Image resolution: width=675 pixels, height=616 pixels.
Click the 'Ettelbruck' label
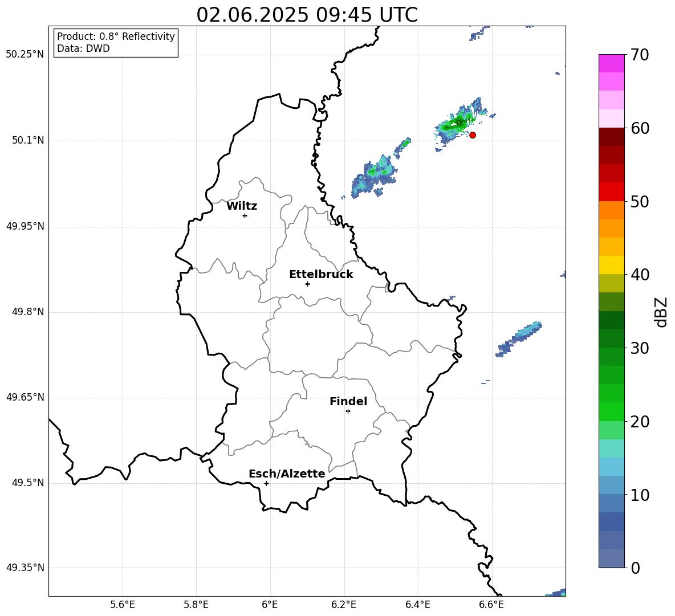[x=321, y=275]
